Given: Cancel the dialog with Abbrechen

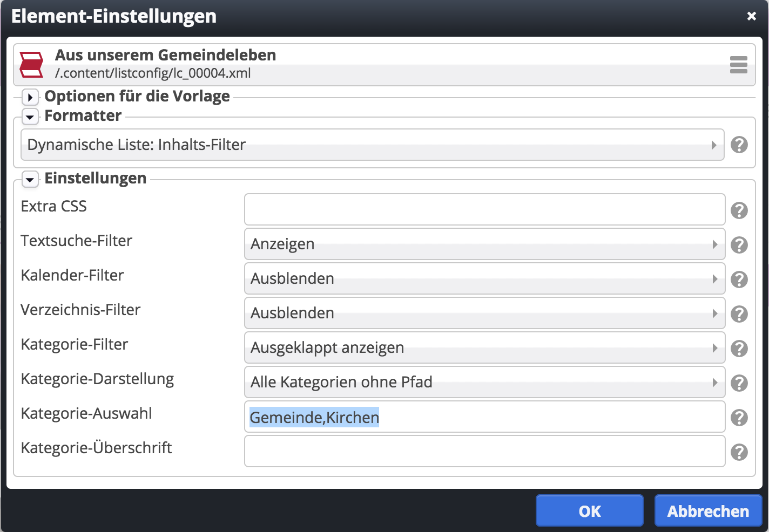Looking at the screenshot, I should coord(708,510).
